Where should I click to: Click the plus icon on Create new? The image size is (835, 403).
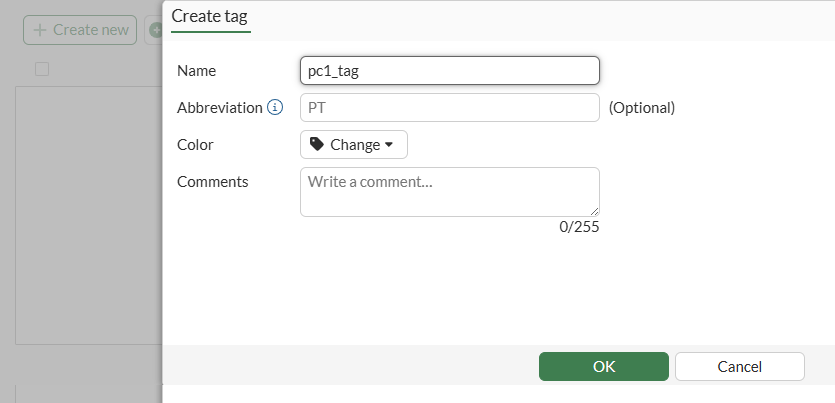(40, 30)
